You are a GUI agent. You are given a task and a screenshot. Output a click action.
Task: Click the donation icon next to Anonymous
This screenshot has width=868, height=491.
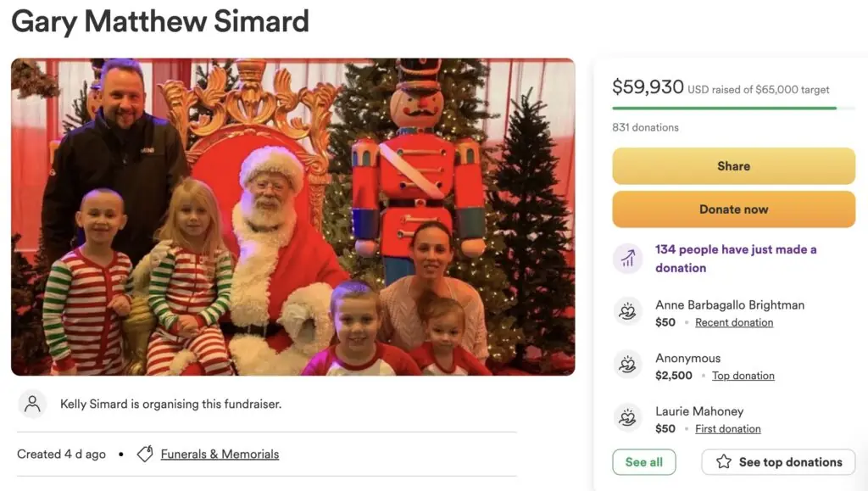tap(628, 365)
